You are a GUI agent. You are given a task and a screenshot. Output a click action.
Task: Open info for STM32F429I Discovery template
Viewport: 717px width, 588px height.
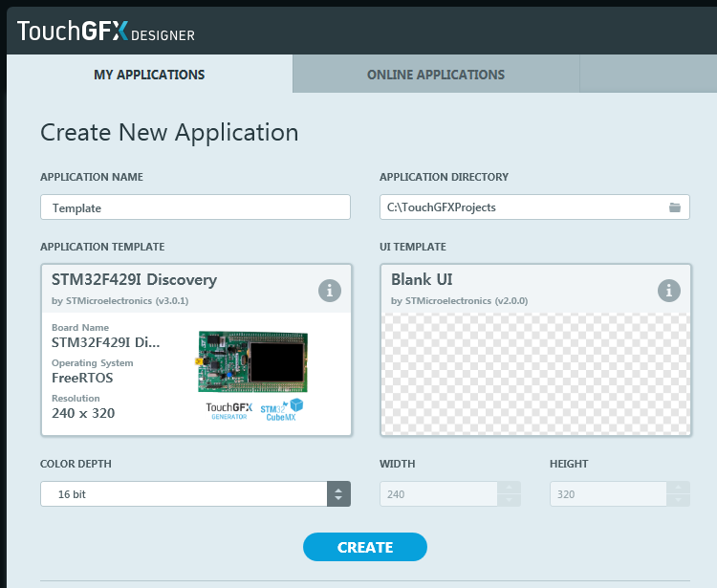(x=330, y=291)
